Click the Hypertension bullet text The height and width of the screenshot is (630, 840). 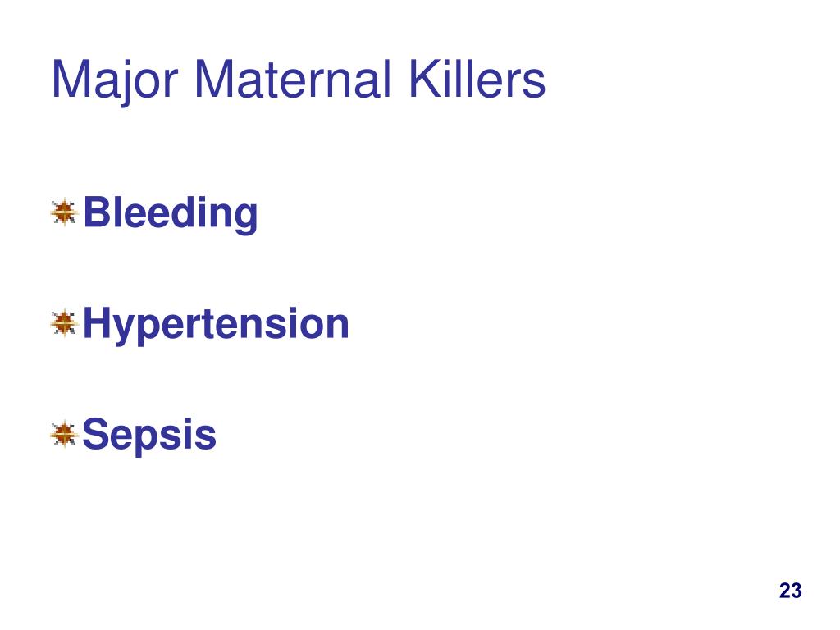pos(216,325)
